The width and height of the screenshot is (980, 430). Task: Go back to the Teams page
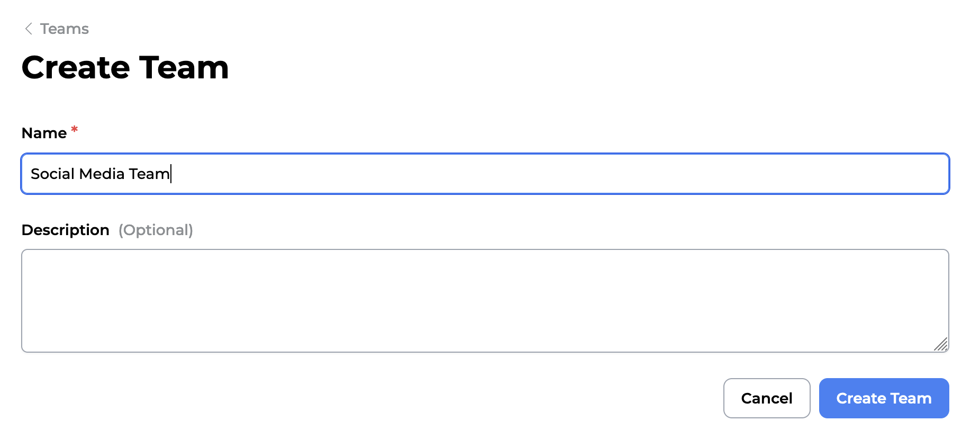pyautogui.click(x=64, y=29)
